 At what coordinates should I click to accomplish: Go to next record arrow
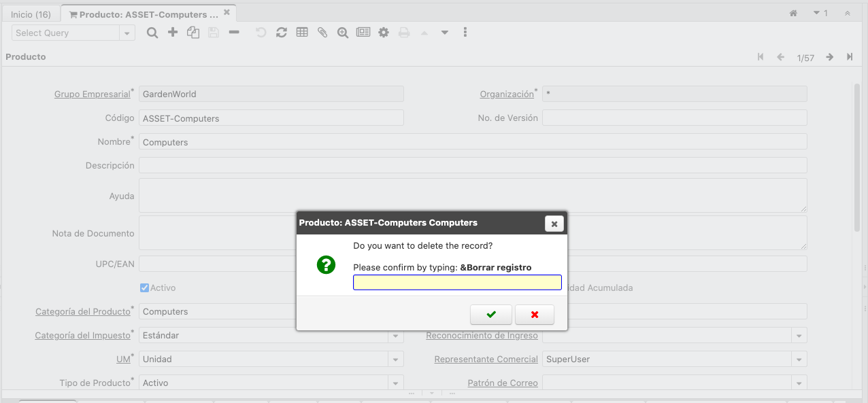click(829, 58)
